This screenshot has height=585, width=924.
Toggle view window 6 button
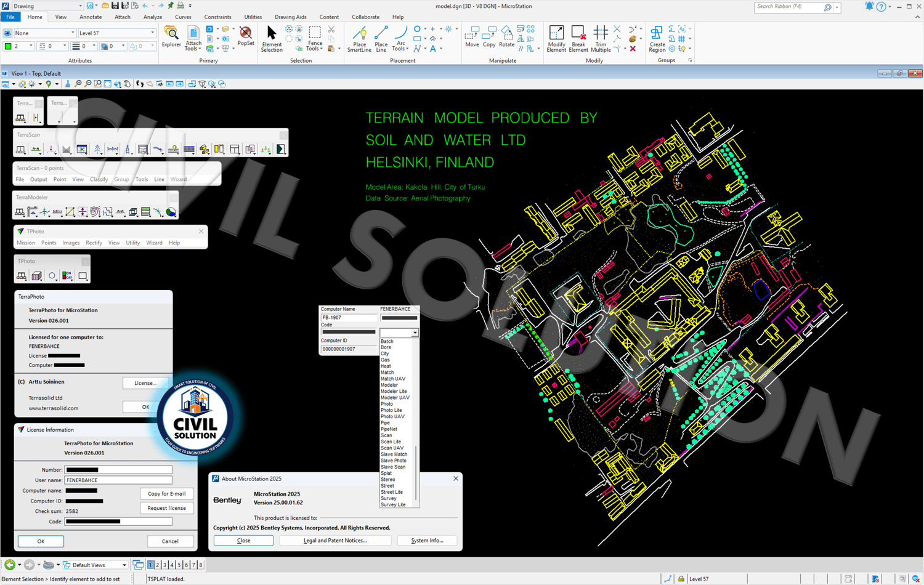click(187, 565)
